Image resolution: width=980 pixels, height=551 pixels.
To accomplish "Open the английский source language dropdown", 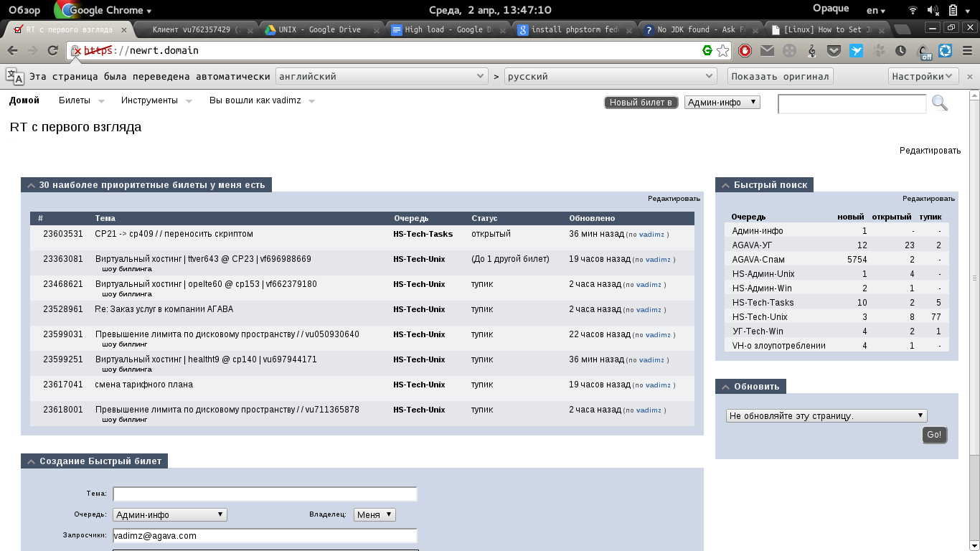I will pyautogui.click(x=382, y=76).
